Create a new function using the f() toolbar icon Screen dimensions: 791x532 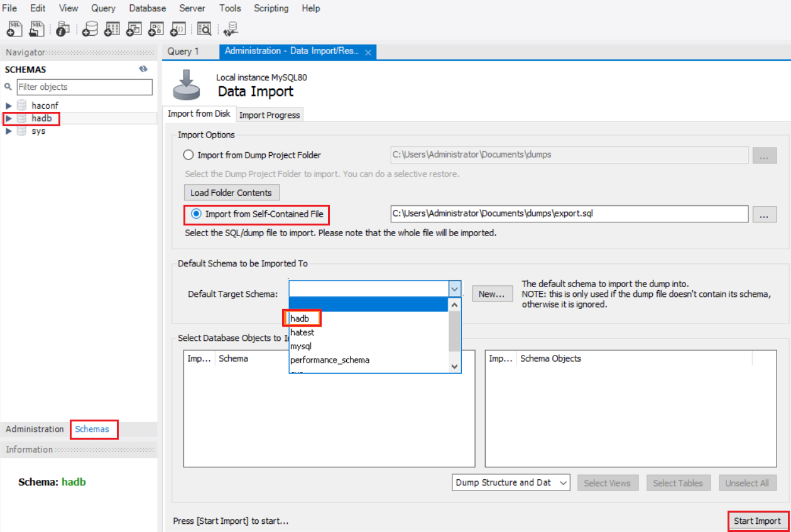[x=177, y=28]
